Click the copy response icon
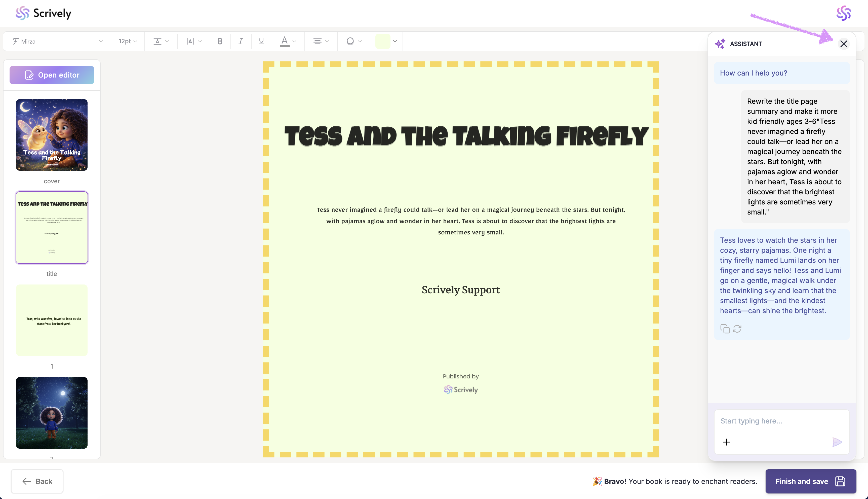The image size is (868, 499). 725,329
